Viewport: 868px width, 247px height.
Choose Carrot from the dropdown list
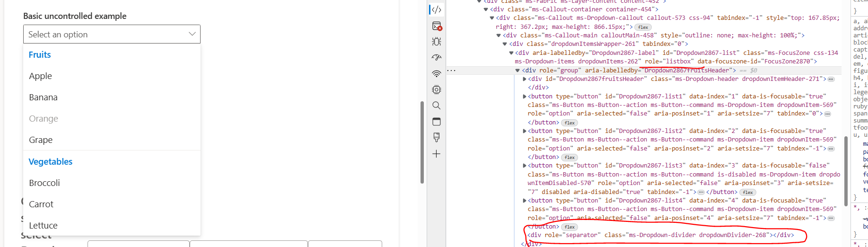112,204
